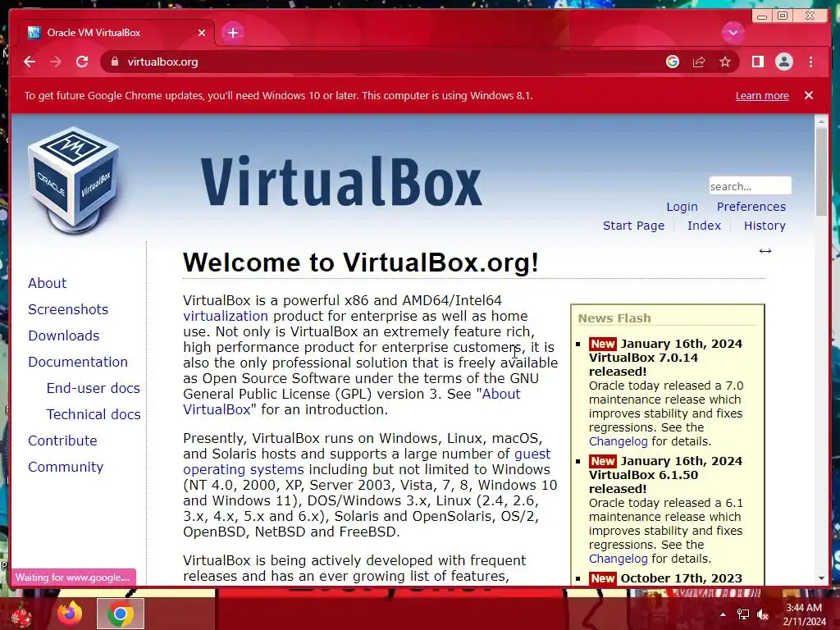Click the October 17th, 2023 news item
Image resolution: width=840 pixels, height=630 pixels.
(x=665, y=578)
